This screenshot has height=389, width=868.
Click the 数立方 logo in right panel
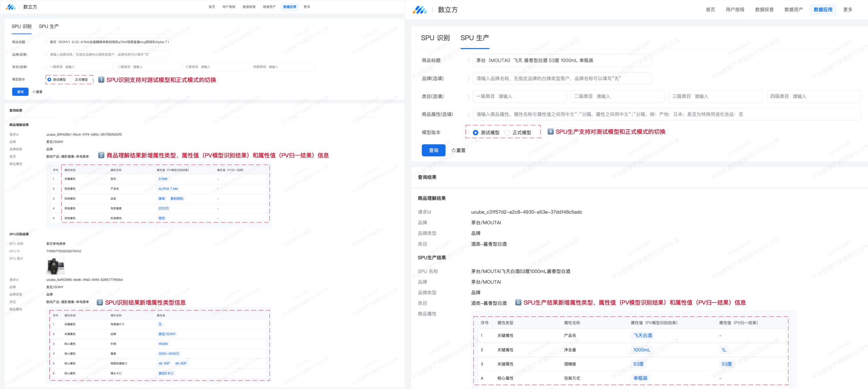(x=420, y=10)
